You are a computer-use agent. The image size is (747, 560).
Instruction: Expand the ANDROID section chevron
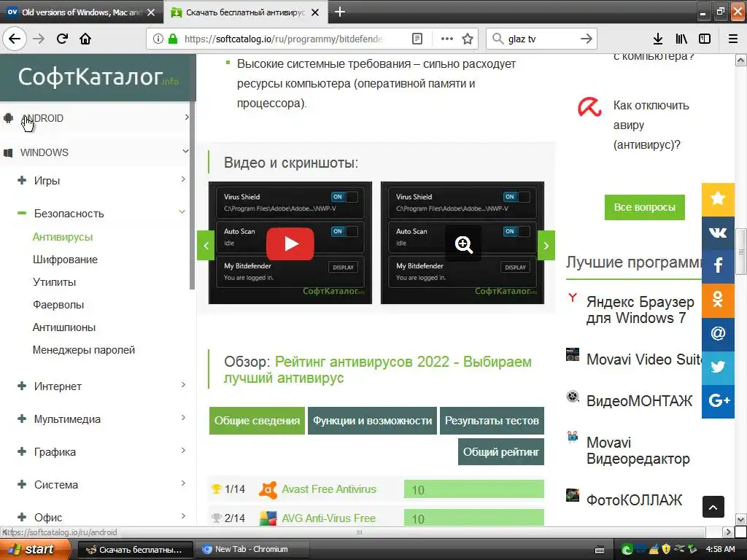click(186, 117)
